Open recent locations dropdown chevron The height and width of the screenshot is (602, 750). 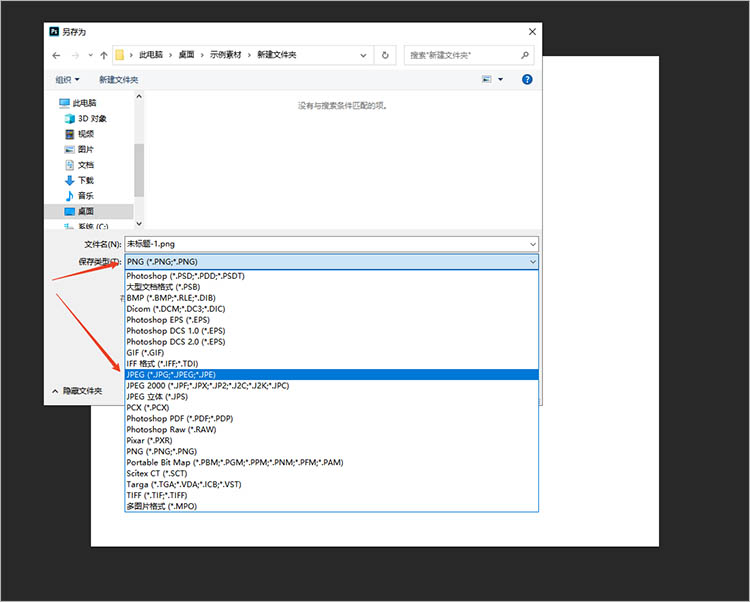90,55
